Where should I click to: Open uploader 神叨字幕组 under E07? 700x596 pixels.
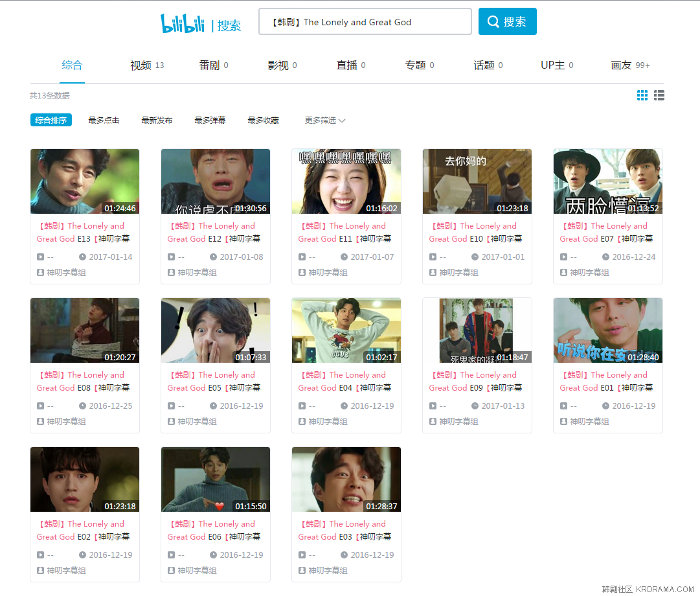(589, 272)
